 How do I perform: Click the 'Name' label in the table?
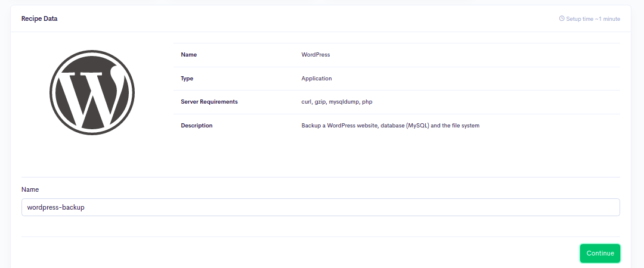pyautogui.click(x=189, y=55)
